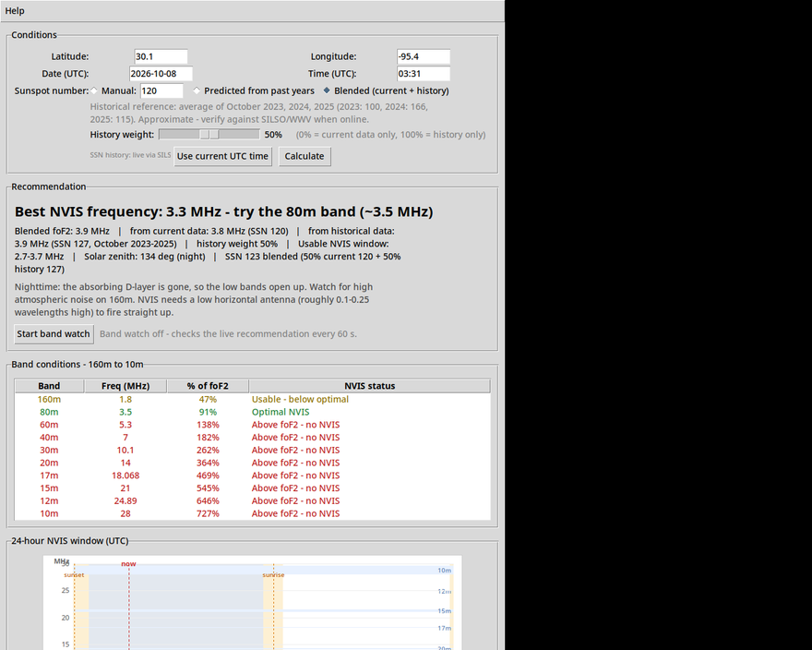
Task: Select the 10m band row
Action: (x=253, y=513)
